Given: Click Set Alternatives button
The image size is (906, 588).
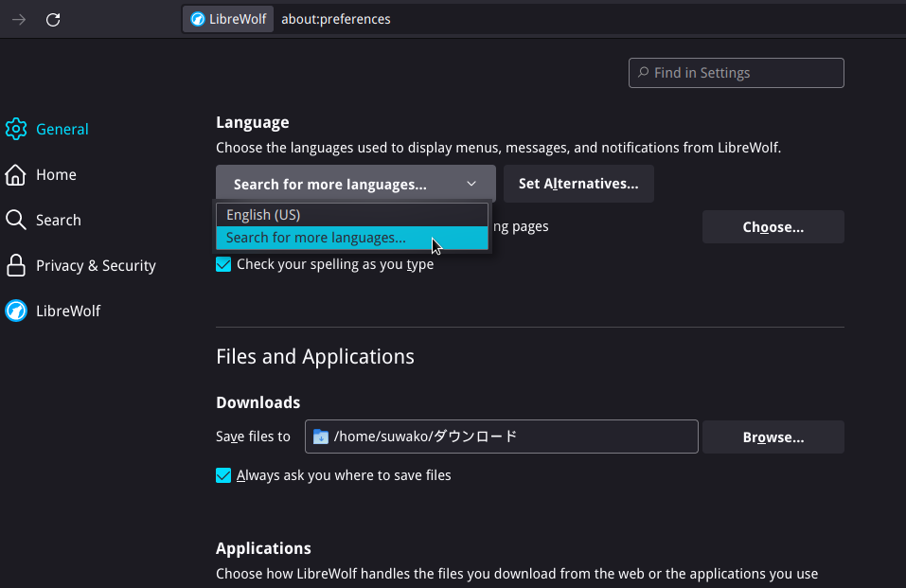Looking at the screenshot, I should point(578,184).
